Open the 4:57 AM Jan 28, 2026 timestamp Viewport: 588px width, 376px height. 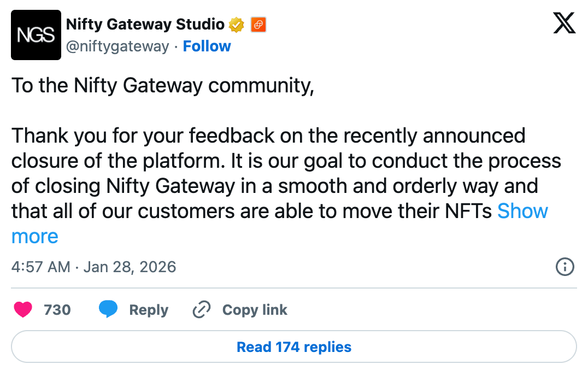[93, 267]
